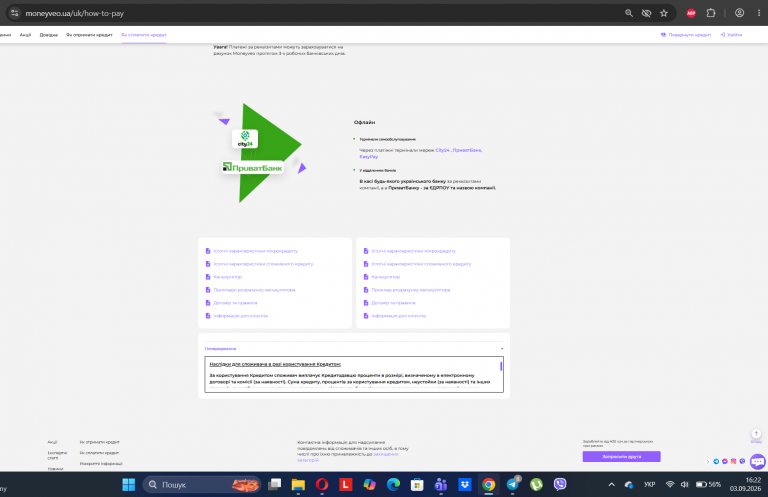Open the Chrome extensions puzzle icon
This screenshot has width=768, height=497.
coord(711,13)
